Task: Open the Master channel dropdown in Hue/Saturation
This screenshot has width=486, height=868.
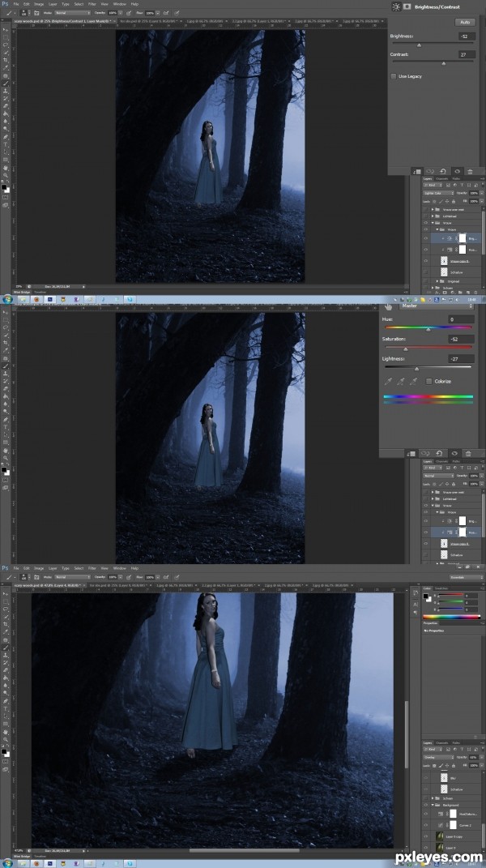Action: coord(437,306)
